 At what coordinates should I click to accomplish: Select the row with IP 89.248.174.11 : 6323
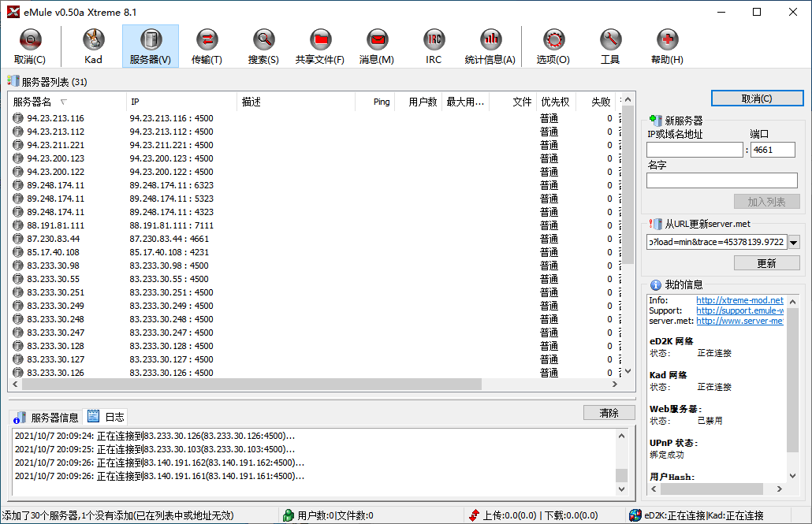(x=316, y=185)
